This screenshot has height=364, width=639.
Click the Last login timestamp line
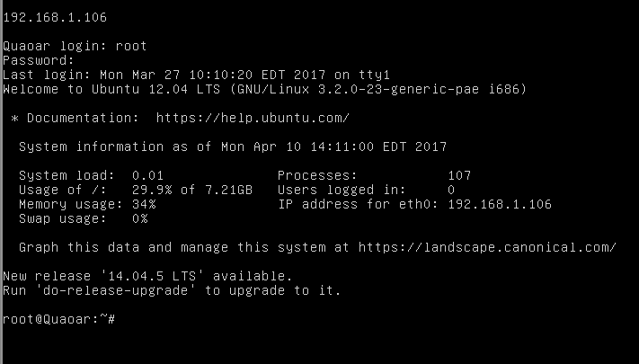pos(197,75)
